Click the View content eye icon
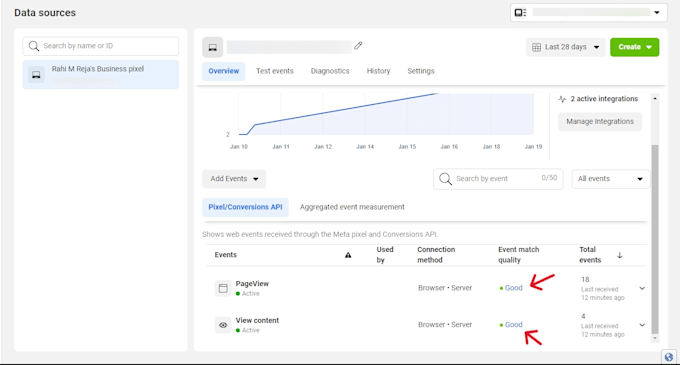The height and width of the screenshot is (365, 680). tap(223, 325)
